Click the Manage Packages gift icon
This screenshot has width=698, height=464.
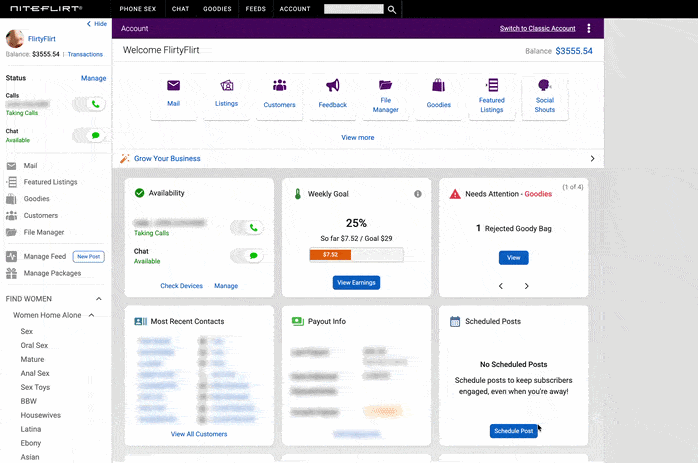(x=12, y=273)
